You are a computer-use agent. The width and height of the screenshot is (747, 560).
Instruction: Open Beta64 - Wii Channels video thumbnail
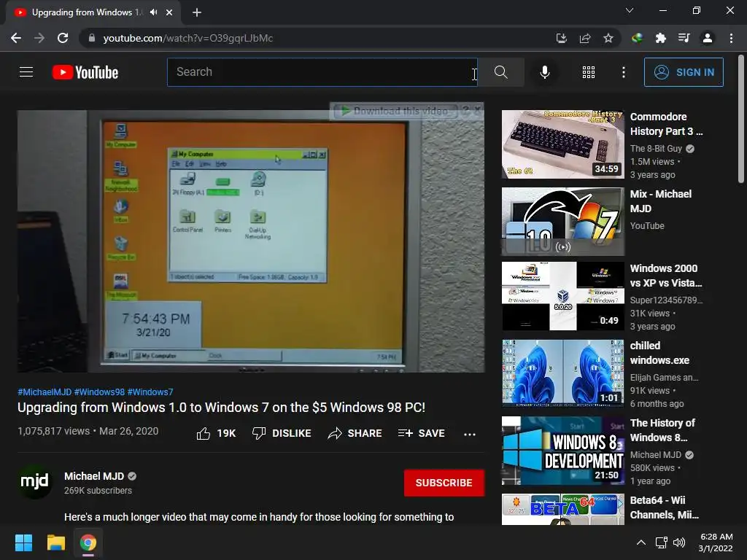(x=562, y=509)
